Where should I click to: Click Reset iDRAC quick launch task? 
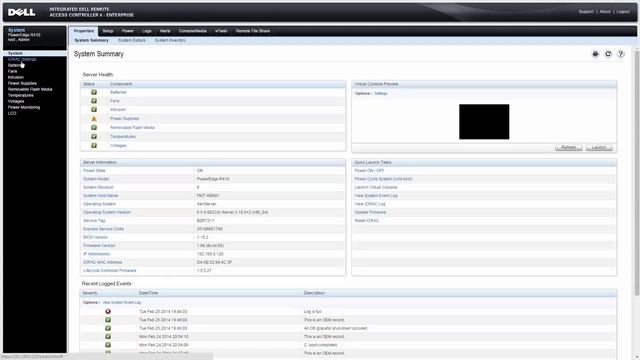pyautogui.click(x=367, y=221)
